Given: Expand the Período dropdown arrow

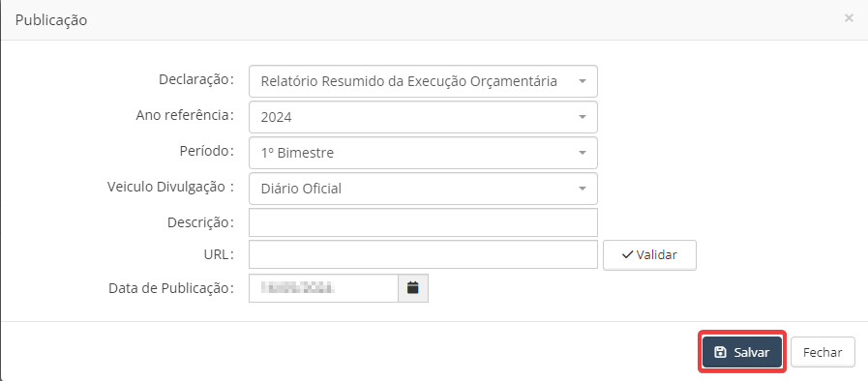Looking at the screenshot, I should 582,153.
